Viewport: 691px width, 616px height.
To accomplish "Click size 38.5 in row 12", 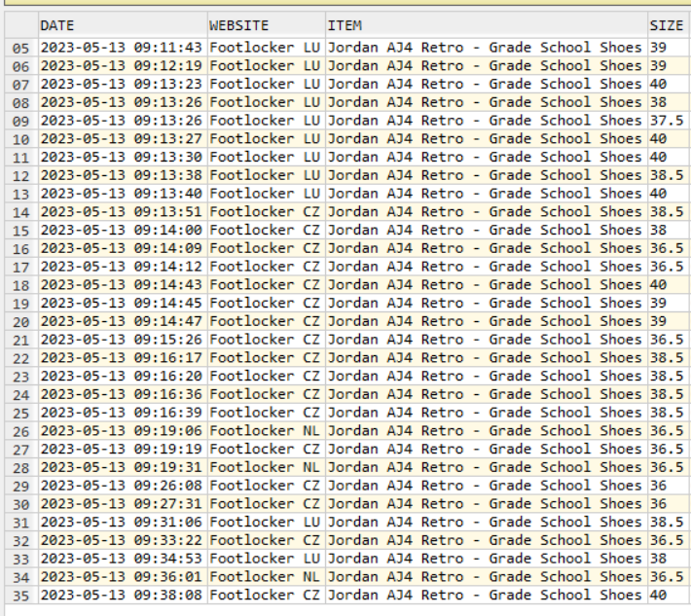I will (667, 175).
